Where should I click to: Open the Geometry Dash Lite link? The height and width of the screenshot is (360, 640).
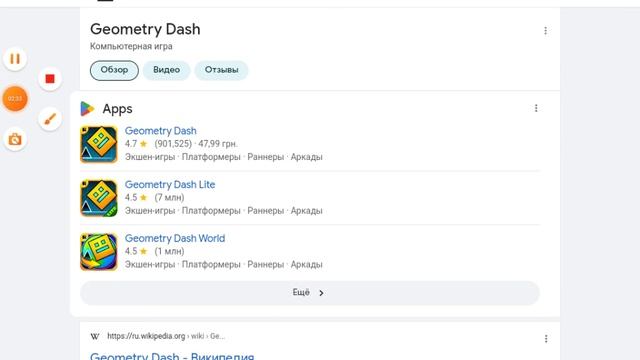coord(170,184)
